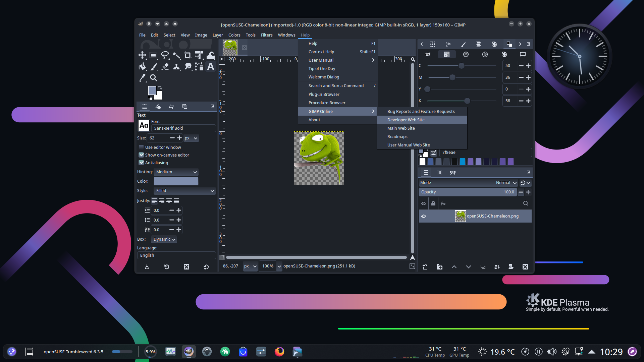Image resolution: width=644 pixels, height=362 pixels.
Task: Toggle left text justification
Action: 154,201
